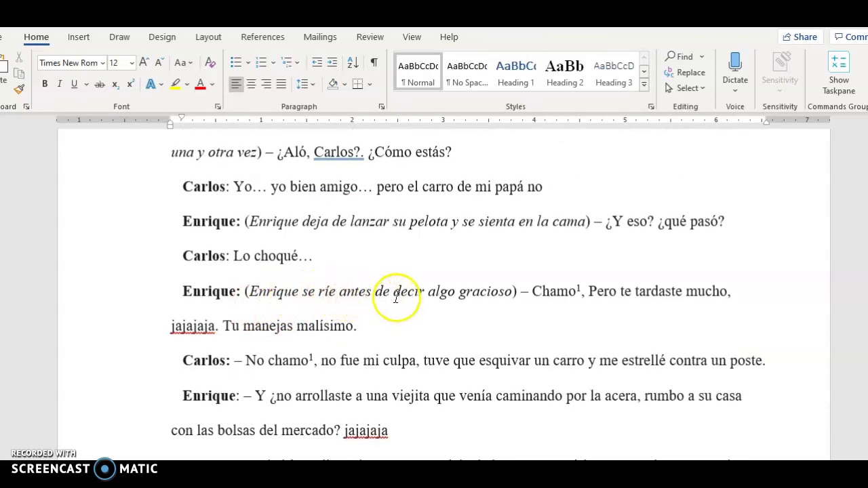Select the Format Painter brush

(x=18, y=89)
